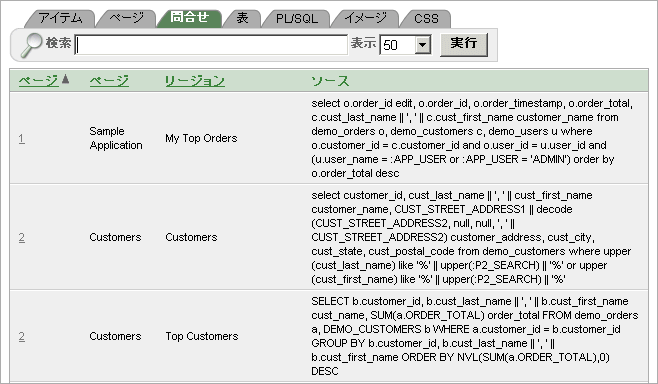This screenshot has width=658, height=384.
Task: Click the ソース column header
Action: [x=330, y=81]
